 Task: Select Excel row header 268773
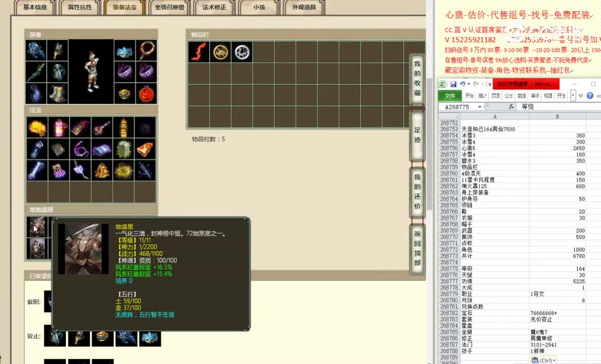click(x=449, y=256)
